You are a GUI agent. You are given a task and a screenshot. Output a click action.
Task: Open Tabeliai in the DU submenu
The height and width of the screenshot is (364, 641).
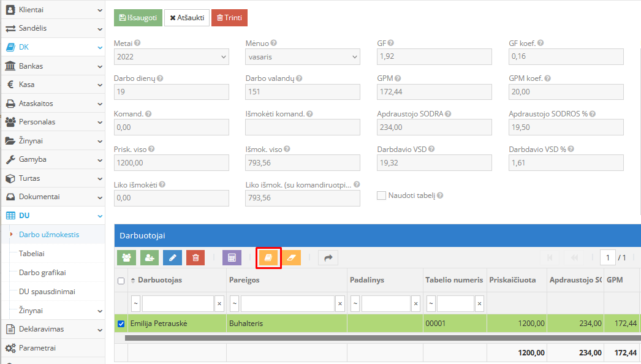(32, 253)
